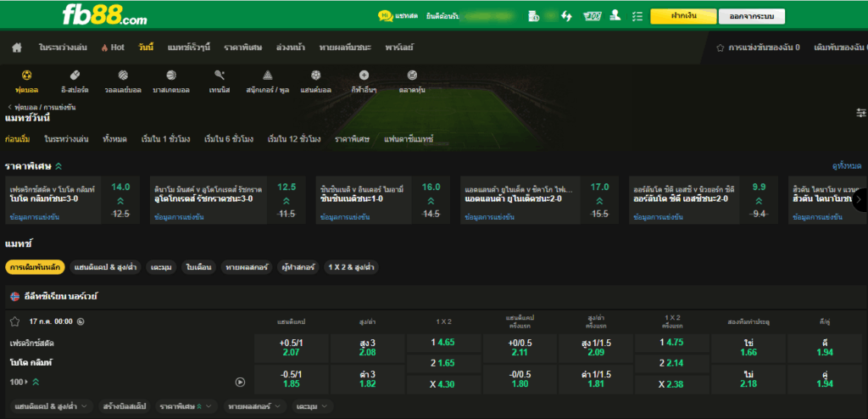Open the Hot section with flame icon
The width and height of the screenshot is (868, 419).
point(113,47)
